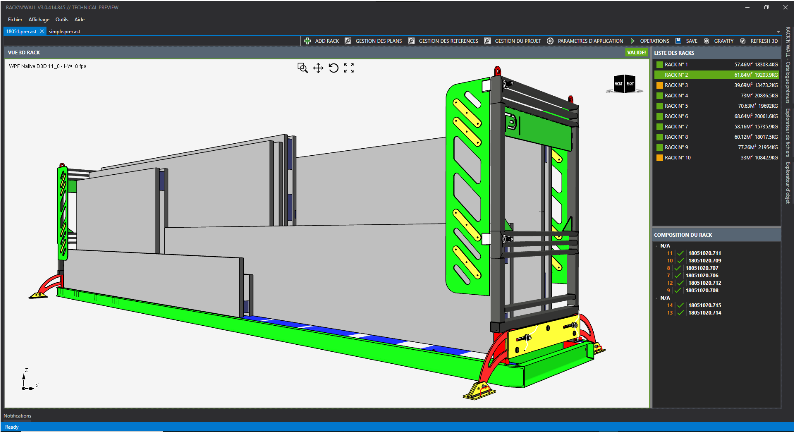The image size is (794, 432).
Task: Toggle check mark for item 18051020.786
Action: click(679, 273)
